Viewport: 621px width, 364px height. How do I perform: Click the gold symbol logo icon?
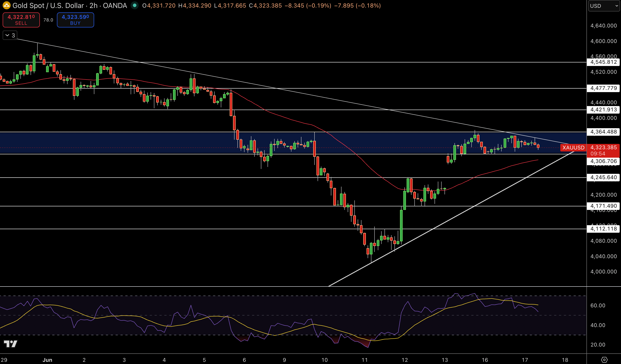(6, 5)
